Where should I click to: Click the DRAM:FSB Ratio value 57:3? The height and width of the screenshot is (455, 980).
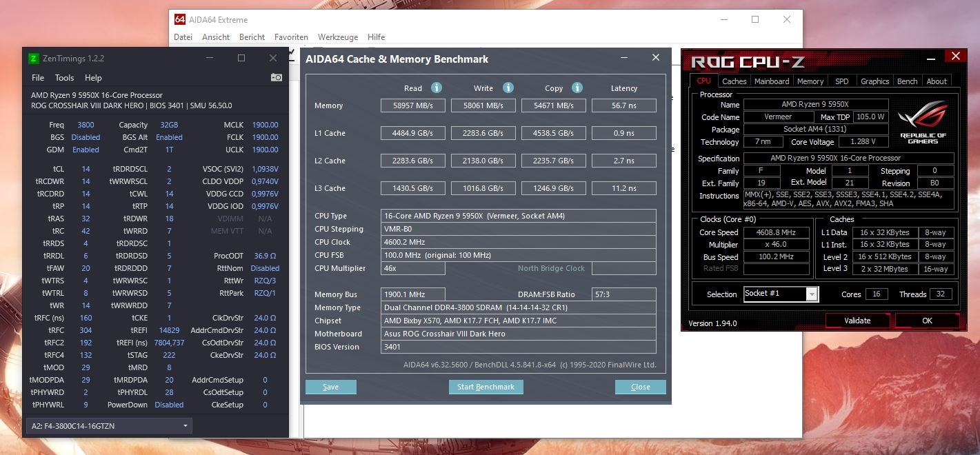click(623, 294)
